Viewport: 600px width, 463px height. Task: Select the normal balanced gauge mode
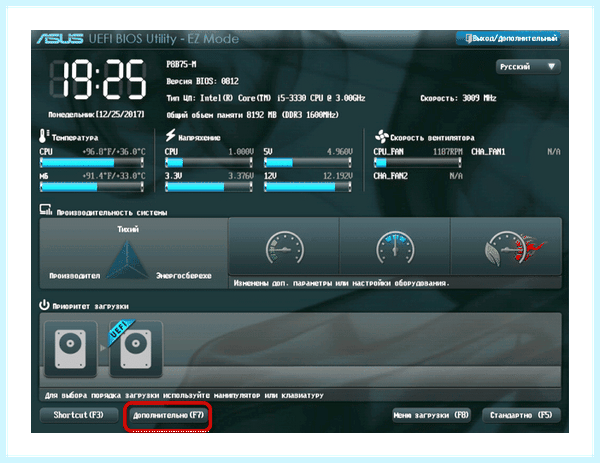tap(395, 247)
